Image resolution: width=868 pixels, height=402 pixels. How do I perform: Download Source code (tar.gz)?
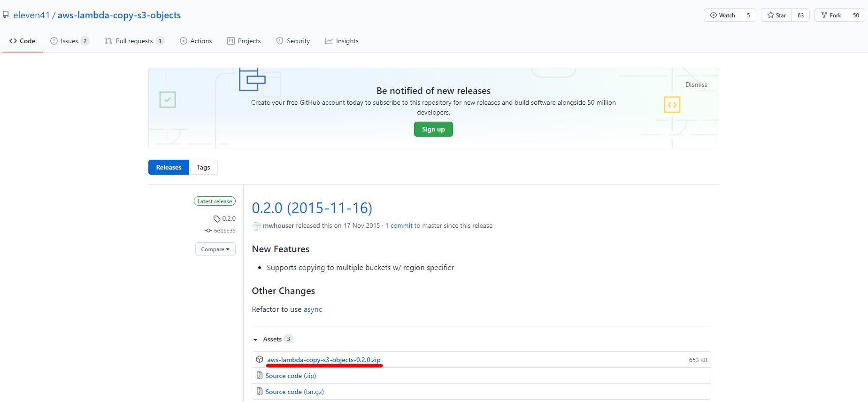tap(294, 392)
